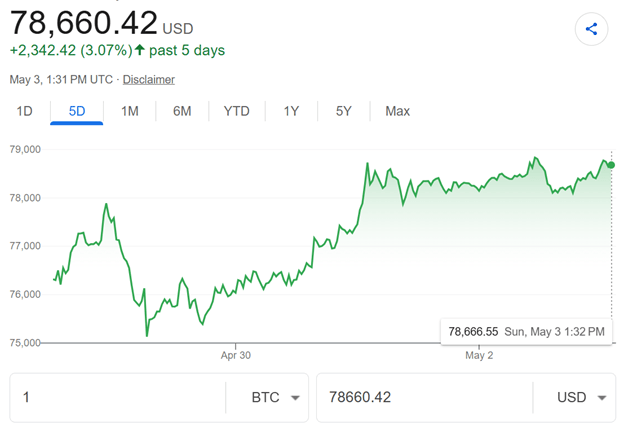This screenshot has height=427, width=624.
Task: View the 1Y chart range
Action: pos(291,111)
